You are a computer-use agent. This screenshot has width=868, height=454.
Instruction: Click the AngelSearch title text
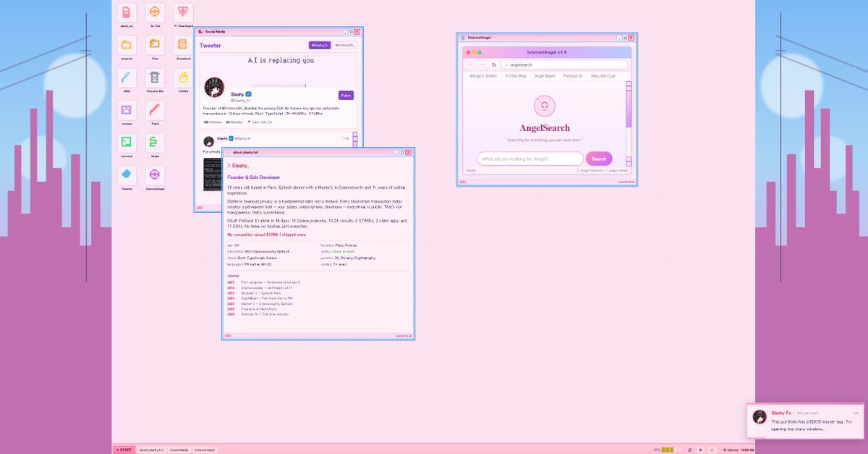(x=545, y=128)
